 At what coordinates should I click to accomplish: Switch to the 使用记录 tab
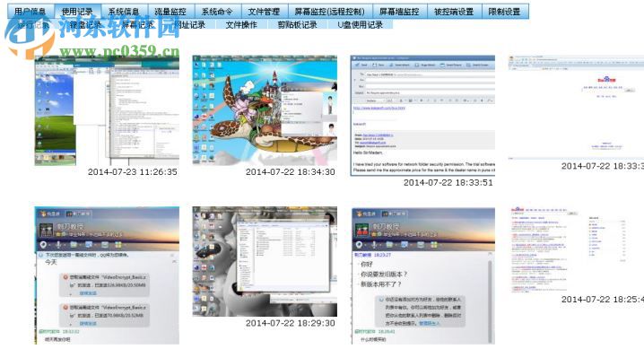point(77,12)
